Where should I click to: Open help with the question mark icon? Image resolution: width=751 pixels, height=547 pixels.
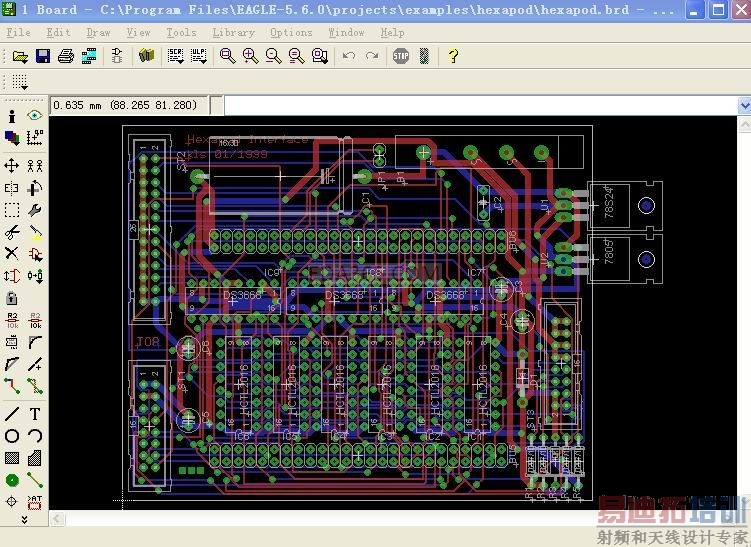click(x=453, y=56)
